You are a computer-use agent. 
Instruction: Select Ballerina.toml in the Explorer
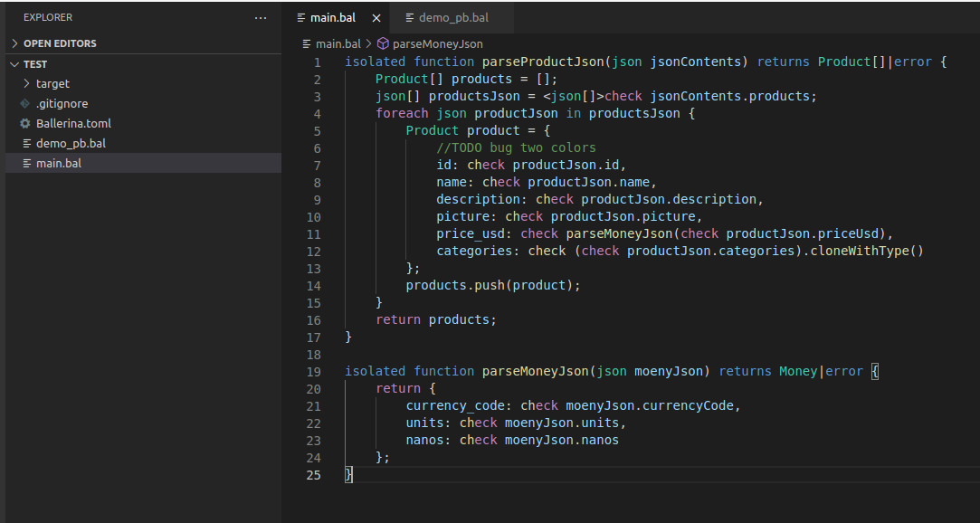click(74, 123)
